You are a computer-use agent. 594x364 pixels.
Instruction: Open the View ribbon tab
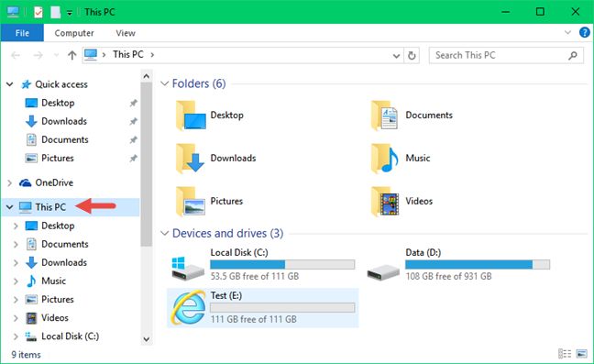[x=126, y=33]
